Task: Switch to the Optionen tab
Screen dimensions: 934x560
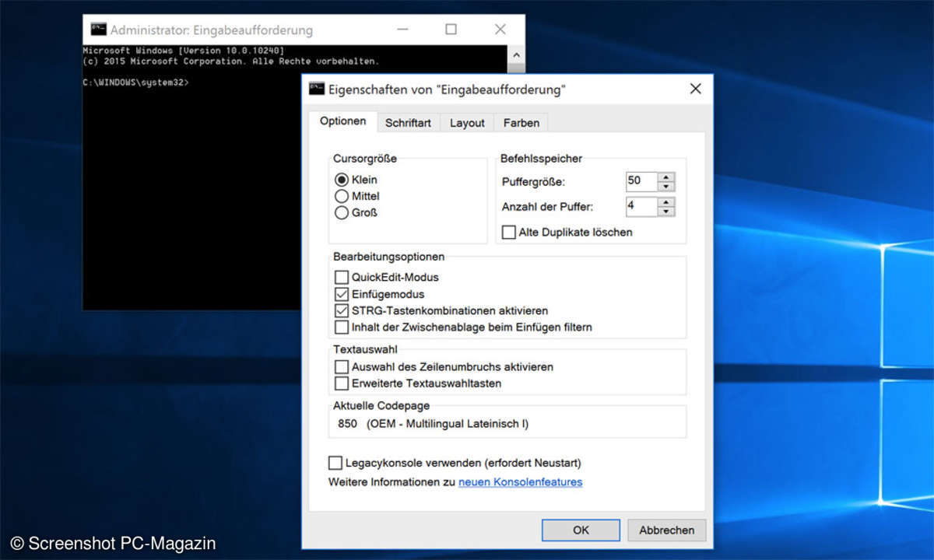Action: click(342, 121)
